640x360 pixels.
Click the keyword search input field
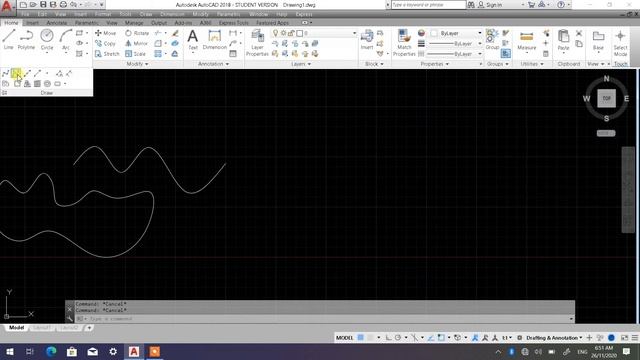click(429, 5)
